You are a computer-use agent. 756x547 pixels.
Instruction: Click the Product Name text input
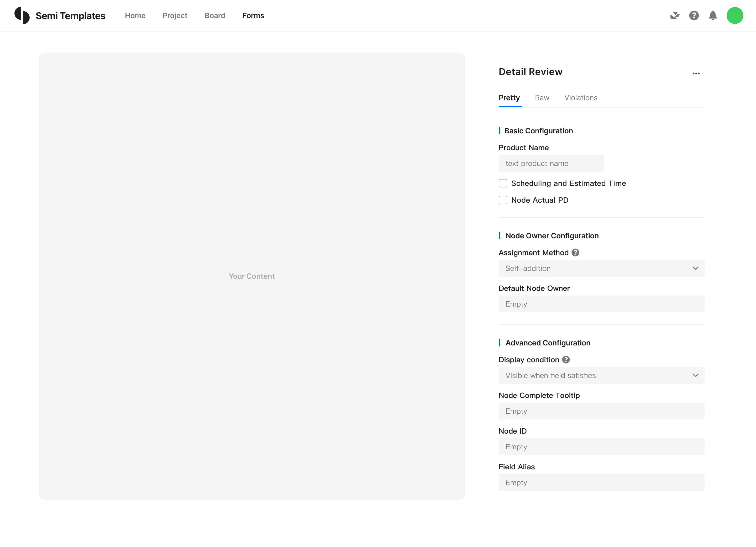[x=551, y=163]
